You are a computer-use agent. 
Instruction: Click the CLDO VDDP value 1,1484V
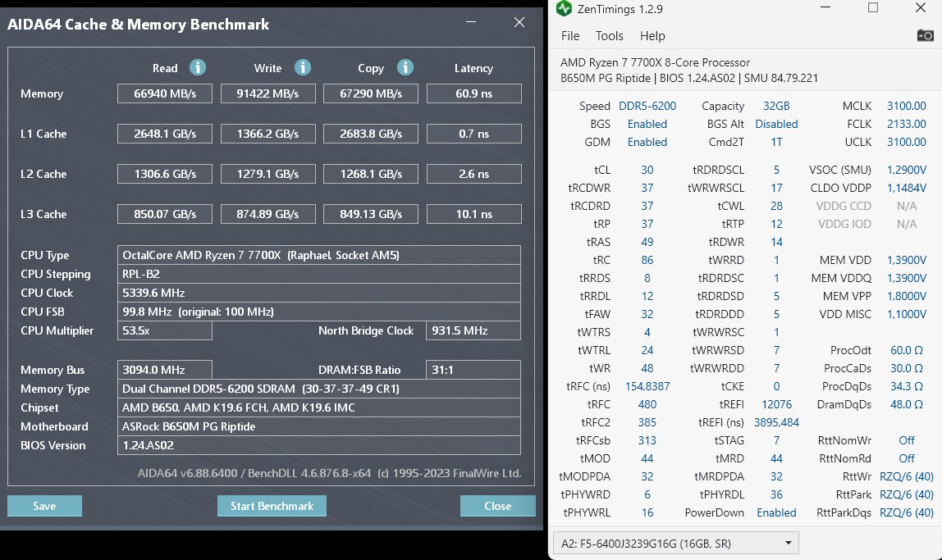pyautogui.click(x=907, y=188)
